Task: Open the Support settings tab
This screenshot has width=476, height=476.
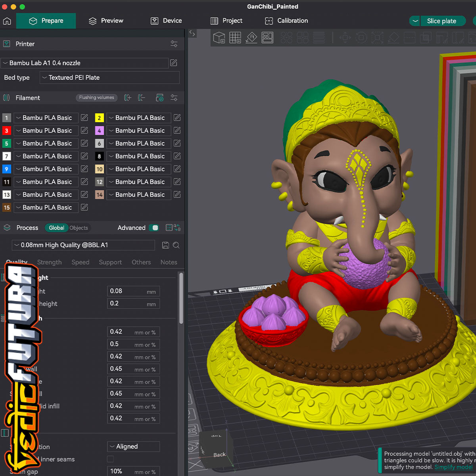Action: click(x=110, y=262)
